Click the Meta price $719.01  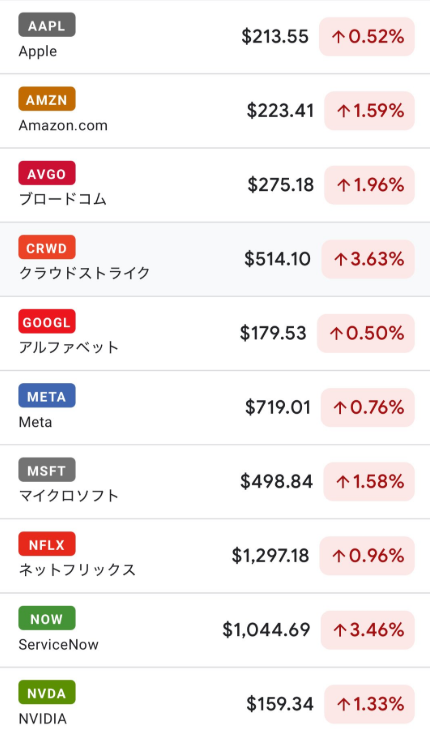coord(277,407)
